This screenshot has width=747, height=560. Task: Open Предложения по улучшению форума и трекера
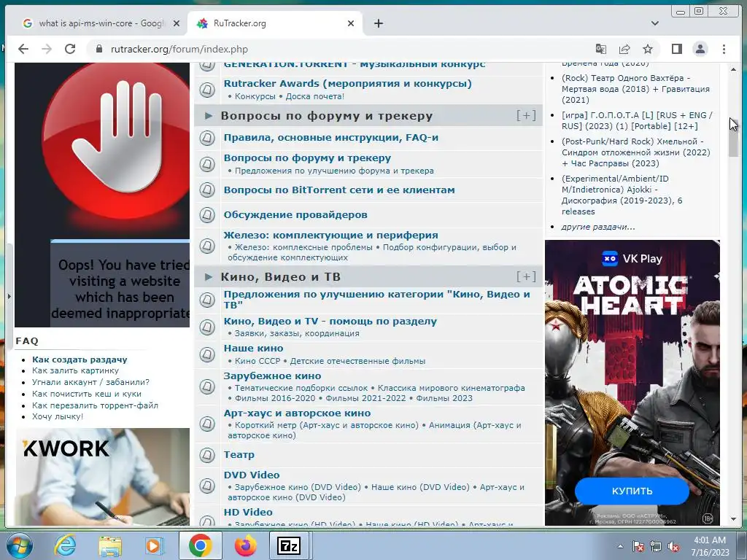tap(334, 171)
